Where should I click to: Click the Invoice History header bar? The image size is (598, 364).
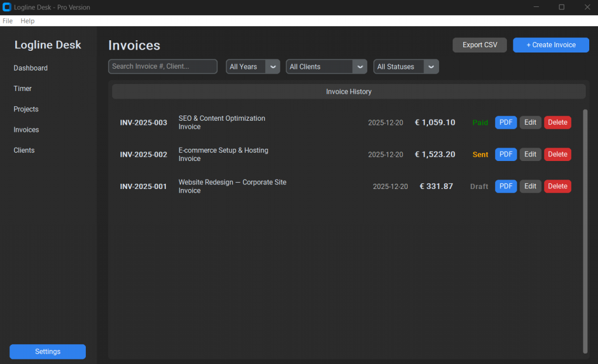point(349,92)
